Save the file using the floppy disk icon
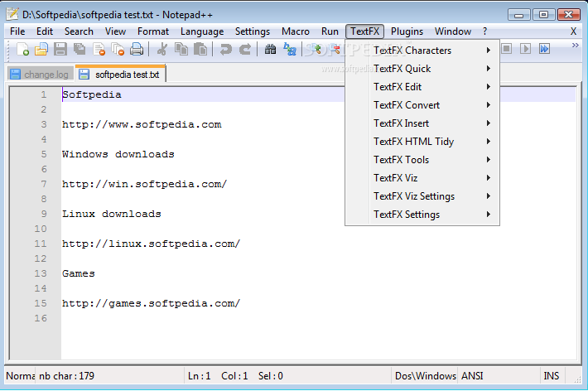The width and height of the screenshot is (588, 391). click(60, 49)
